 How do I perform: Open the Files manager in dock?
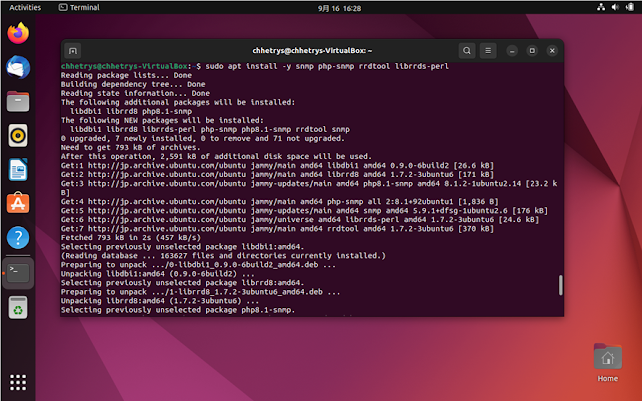coord(18,101)
